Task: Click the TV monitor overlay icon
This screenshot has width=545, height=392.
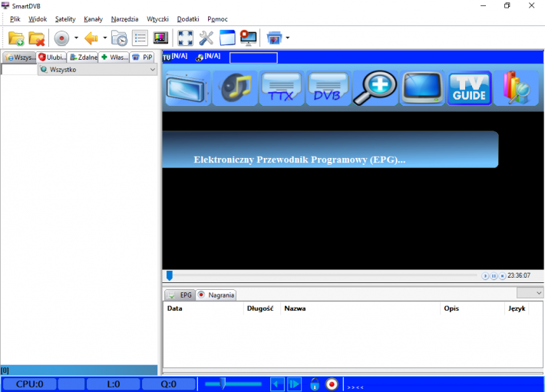Action: point(422,88)
